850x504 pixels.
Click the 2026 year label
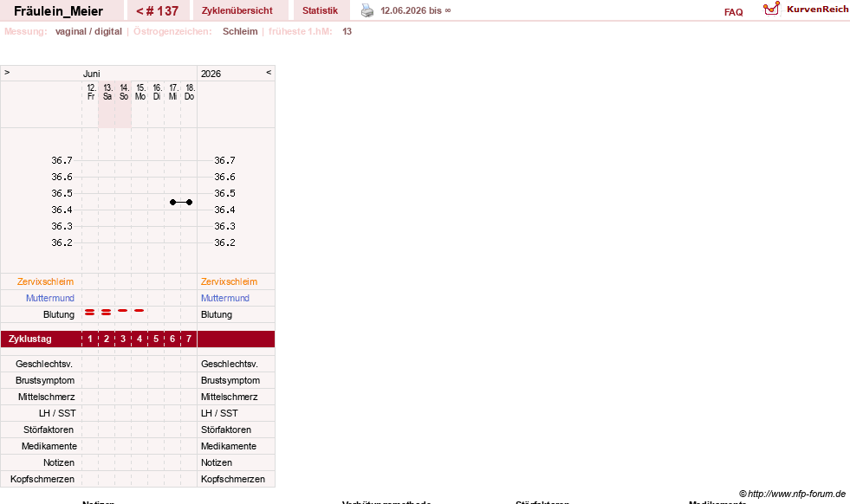[211, 74]
